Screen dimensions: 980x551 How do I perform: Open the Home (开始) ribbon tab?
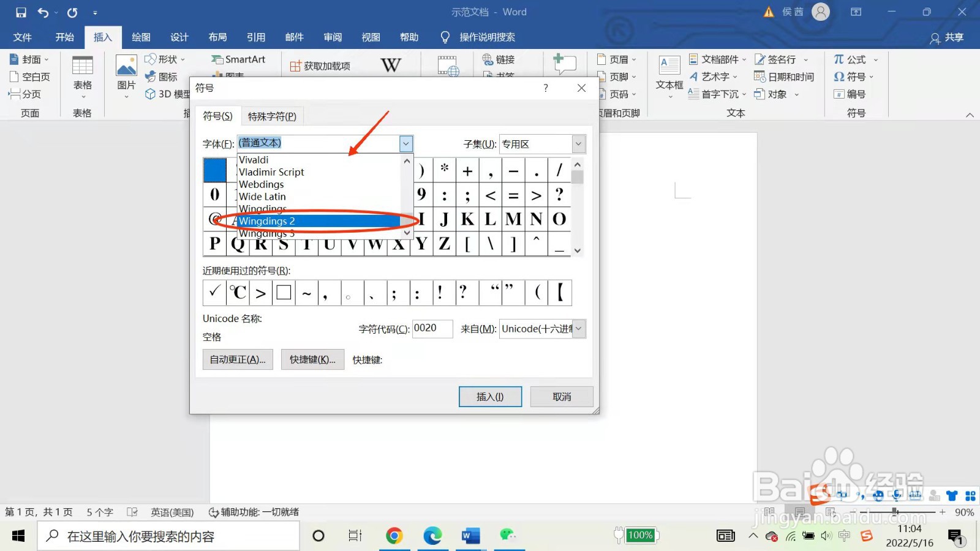tap(64, 37)
